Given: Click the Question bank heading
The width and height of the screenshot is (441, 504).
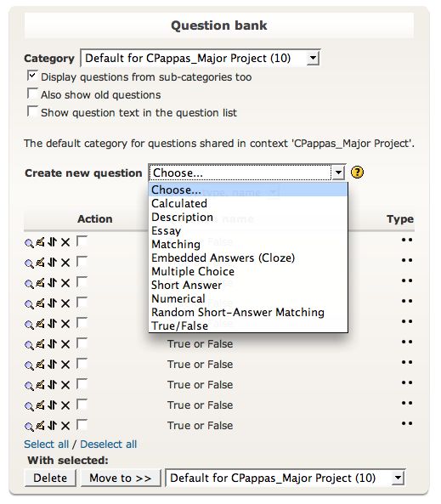Looking at the screenshot, I should pos(219,25).
